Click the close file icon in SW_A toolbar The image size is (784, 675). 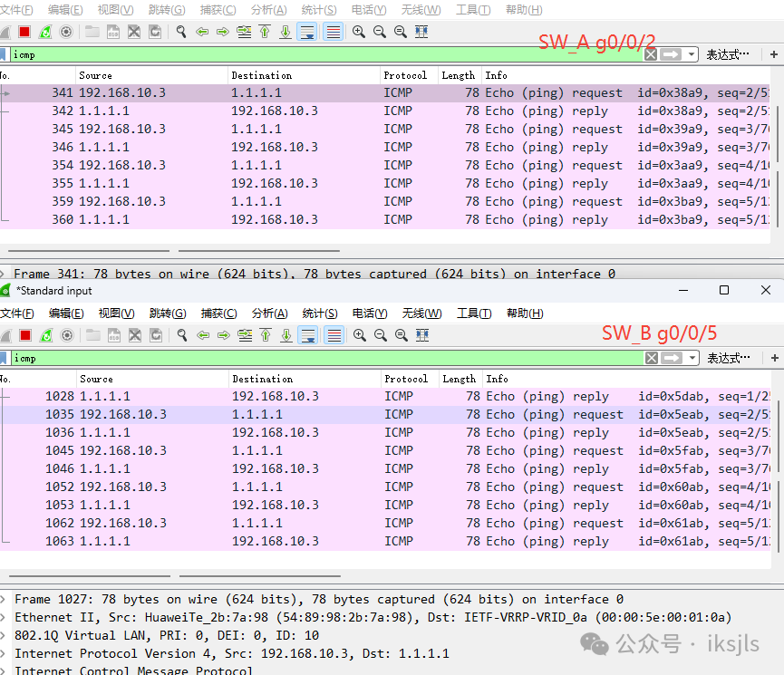click(134, 32)
